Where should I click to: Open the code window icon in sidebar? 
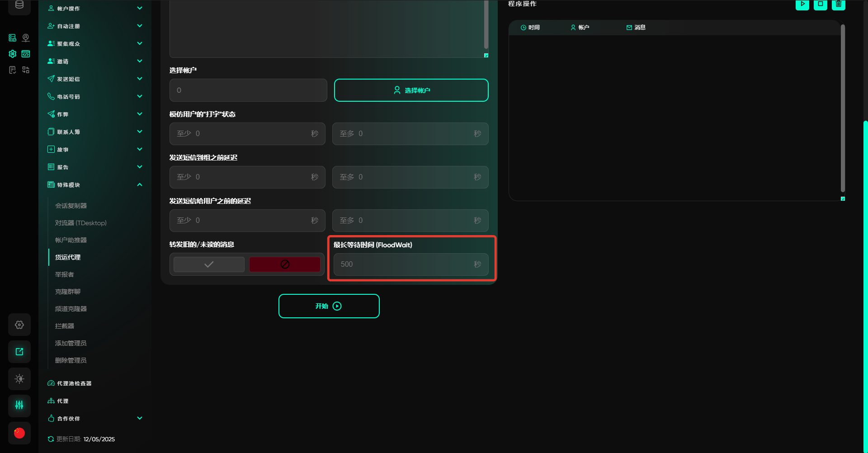point(26,54)
